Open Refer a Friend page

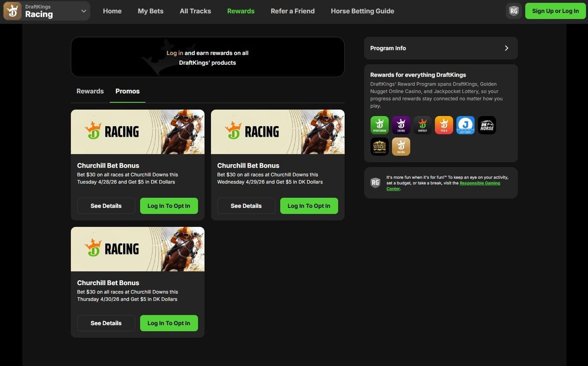[293, 11]
